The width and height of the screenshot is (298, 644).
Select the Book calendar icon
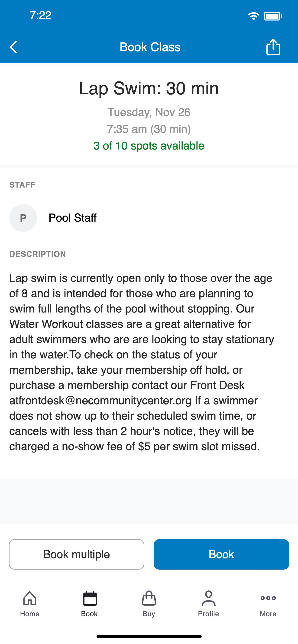click(x=90, y=598)
